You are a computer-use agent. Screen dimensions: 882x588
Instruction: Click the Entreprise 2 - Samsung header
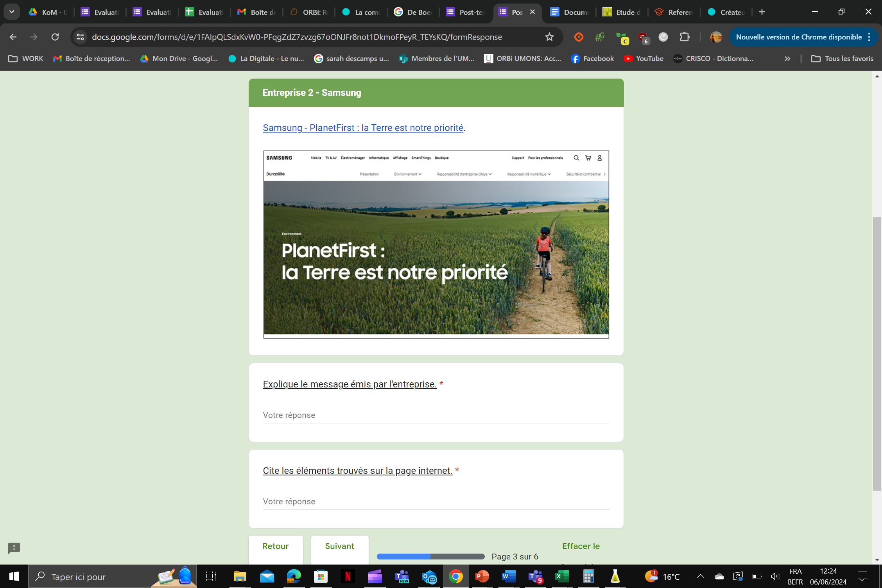click(x=436, y=93)
